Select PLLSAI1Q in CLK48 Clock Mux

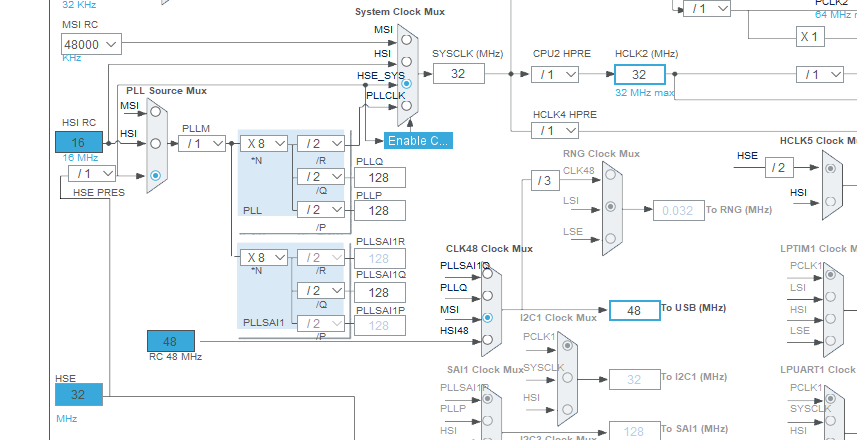[488, 273]
